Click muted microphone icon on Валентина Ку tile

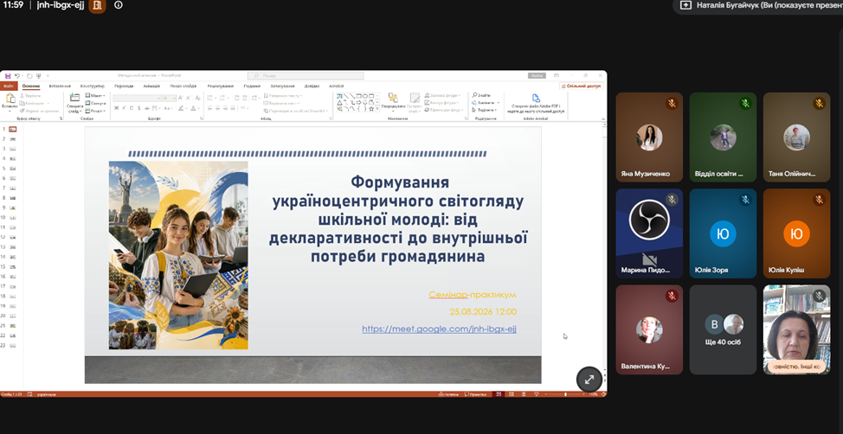tap(671, 295)
